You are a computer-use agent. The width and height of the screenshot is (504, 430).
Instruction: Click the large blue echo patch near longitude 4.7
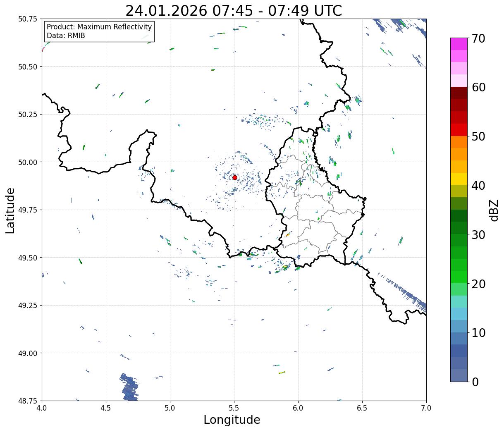coord(129,387)
